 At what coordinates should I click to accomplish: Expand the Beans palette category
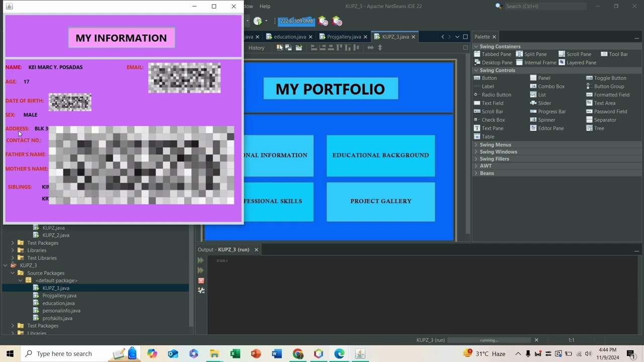[x=476, y=173]
